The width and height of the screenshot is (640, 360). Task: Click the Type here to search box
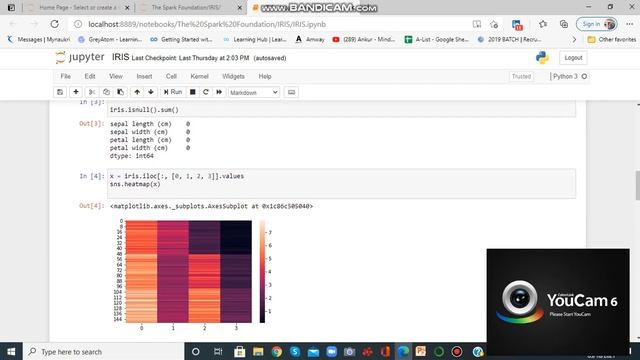pos(104,351)
